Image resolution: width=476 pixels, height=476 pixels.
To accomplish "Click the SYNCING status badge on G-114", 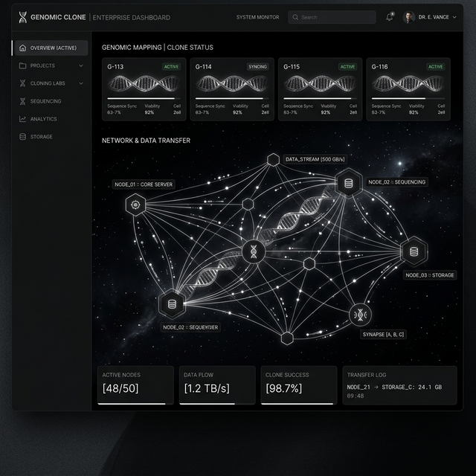I will 257,67.
